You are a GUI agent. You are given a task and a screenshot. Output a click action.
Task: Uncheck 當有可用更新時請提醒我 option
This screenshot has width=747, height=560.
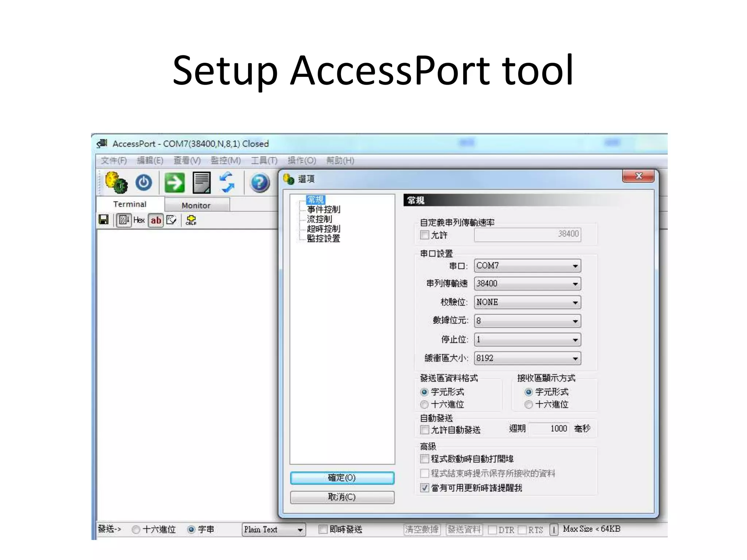[x=424, y=488]
